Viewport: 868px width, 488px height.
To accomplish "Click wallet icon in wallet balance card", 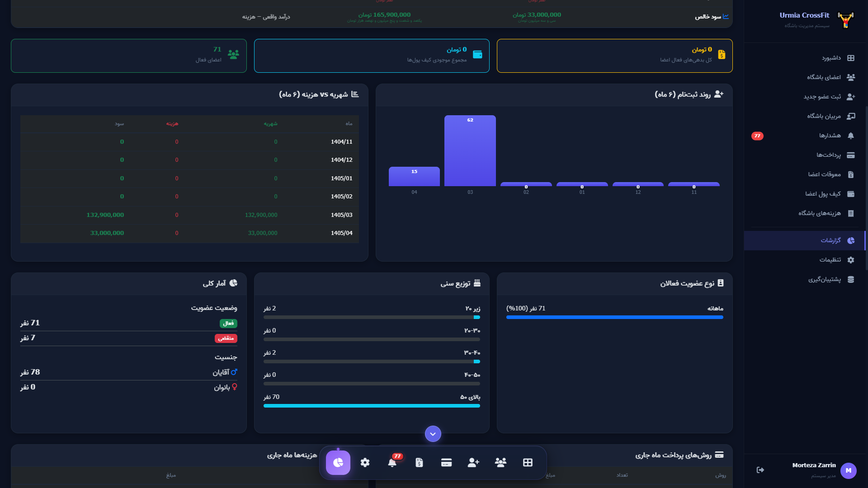I will 477,55.
